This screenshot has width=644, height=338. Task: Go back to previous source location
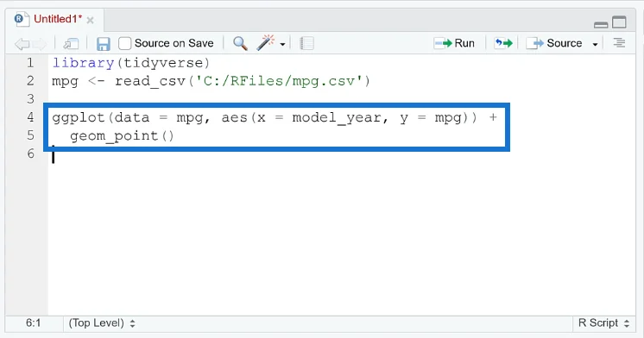[22, 43]
